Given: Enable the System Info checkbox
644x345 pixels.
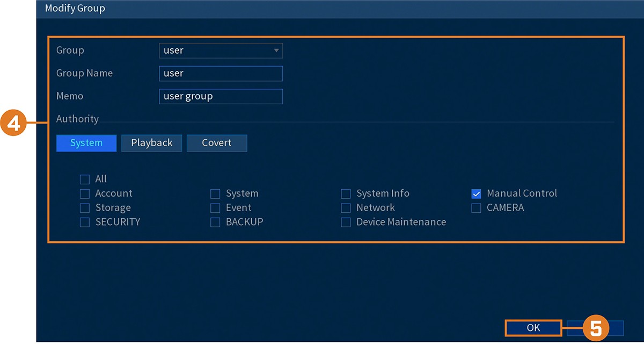Looking at the screenshot, I should [x=346, y=193].
